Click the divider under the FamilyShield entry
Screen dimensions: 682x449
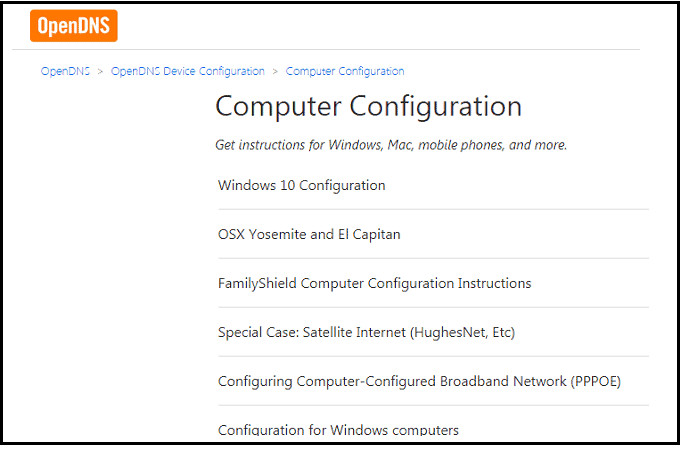[x=433, y=307]
